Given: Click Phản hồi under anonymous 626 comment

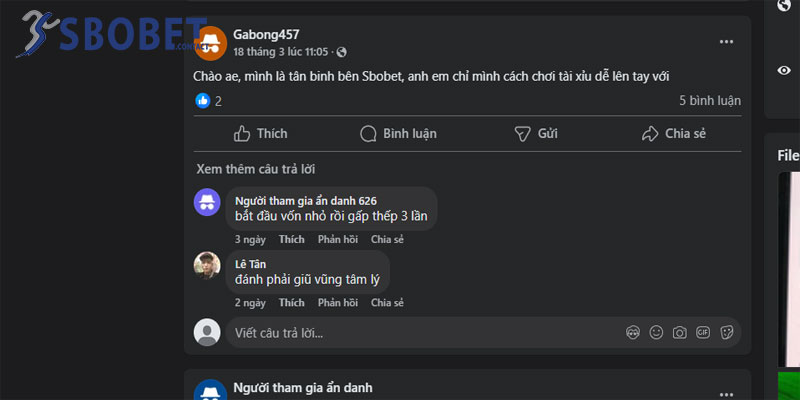Looking at the screenshot, I should tap(337, 240).
